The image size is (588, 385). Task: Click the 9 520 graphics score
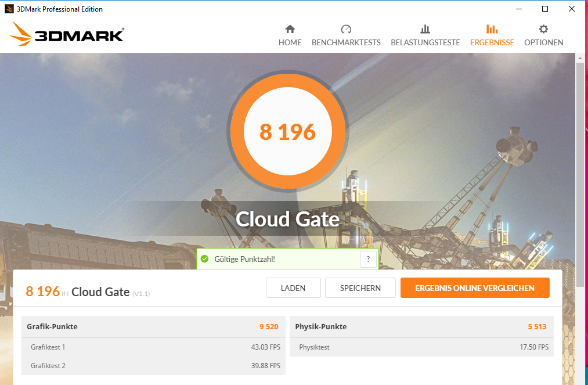pyautogui.click(x=269, y=326)
